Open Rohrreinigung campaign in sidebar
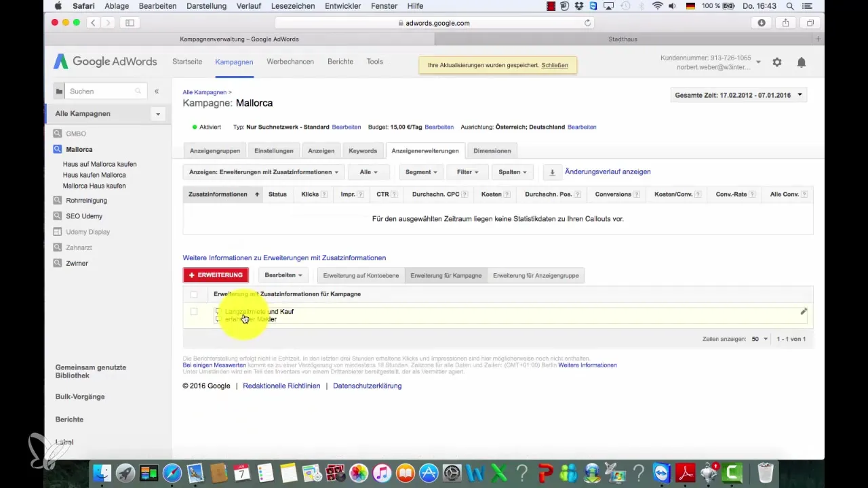 86,201
